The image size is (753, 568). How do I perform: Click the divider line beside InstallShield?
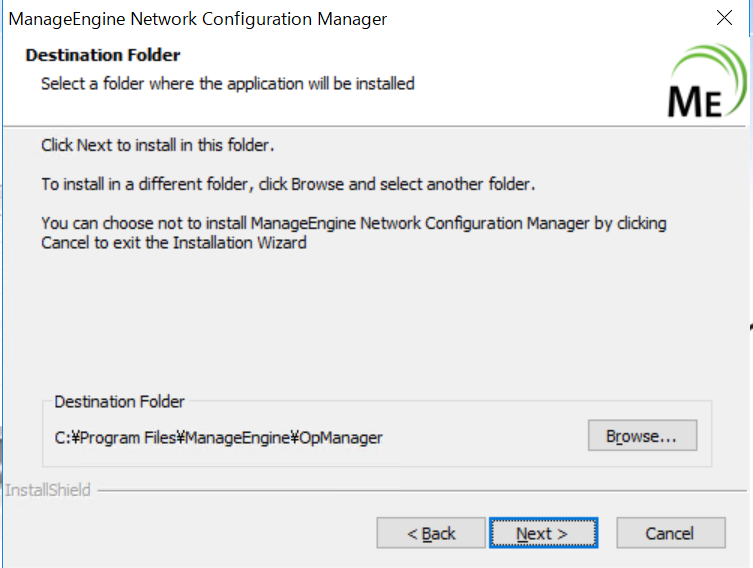[x=420, y=490]
